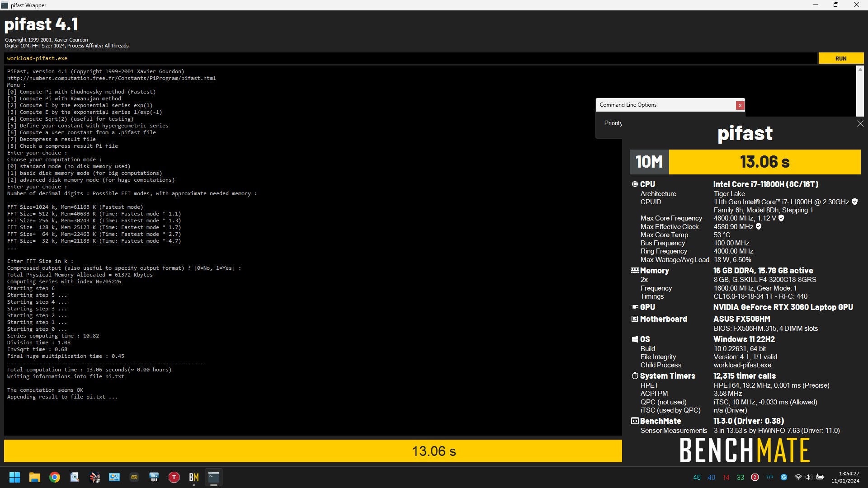Open the red T stop-sign taskbar app

(x=174, y=477)
